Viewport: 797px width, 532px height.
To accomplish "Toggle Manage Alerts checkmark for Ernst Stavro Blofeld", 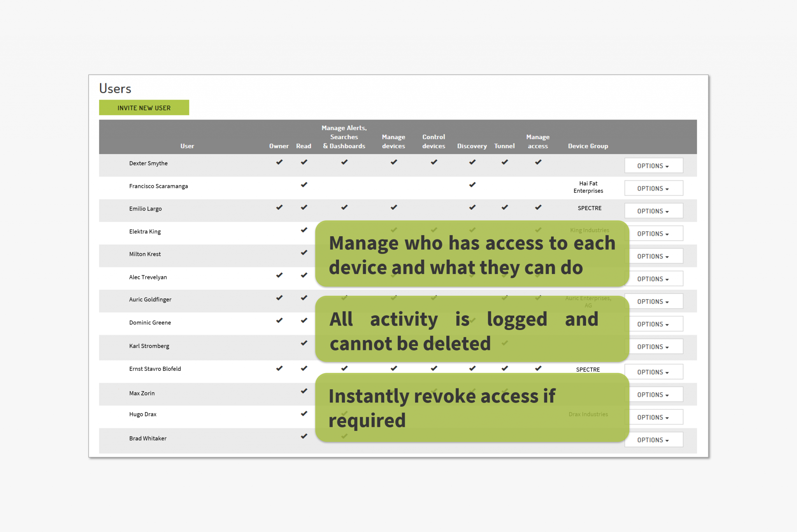I will point(344,368).
